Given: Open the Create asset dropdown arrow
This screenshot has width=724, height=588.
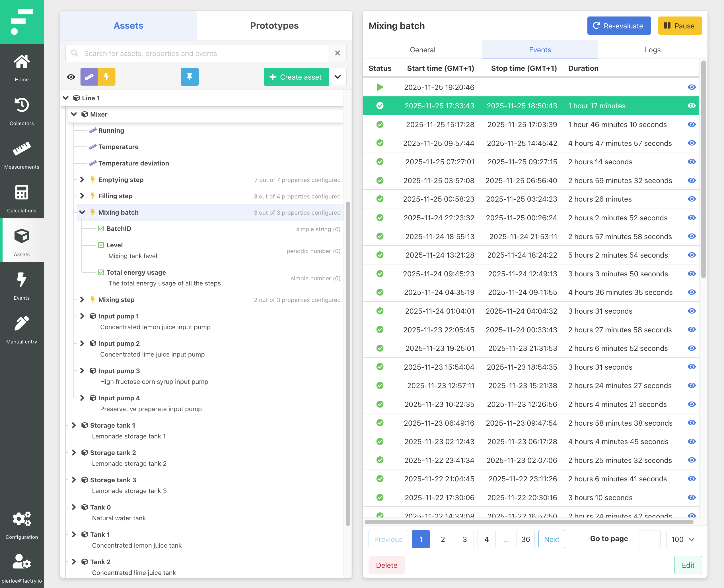Looking at the screenshot, I should click(x=338, y=77).
